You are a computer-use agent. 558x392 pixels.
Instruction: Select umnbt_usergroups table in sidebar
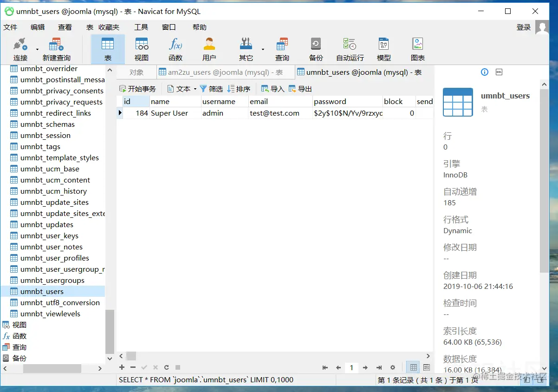tap(52, 280)
